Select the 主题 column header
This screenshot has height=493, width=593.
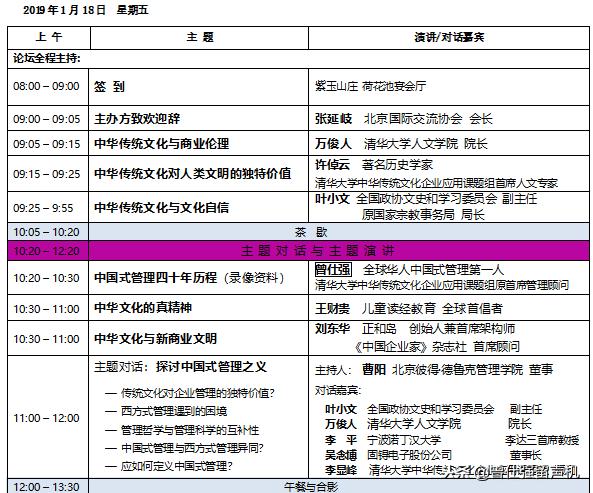pyautogui.click(x=200, y=37)
